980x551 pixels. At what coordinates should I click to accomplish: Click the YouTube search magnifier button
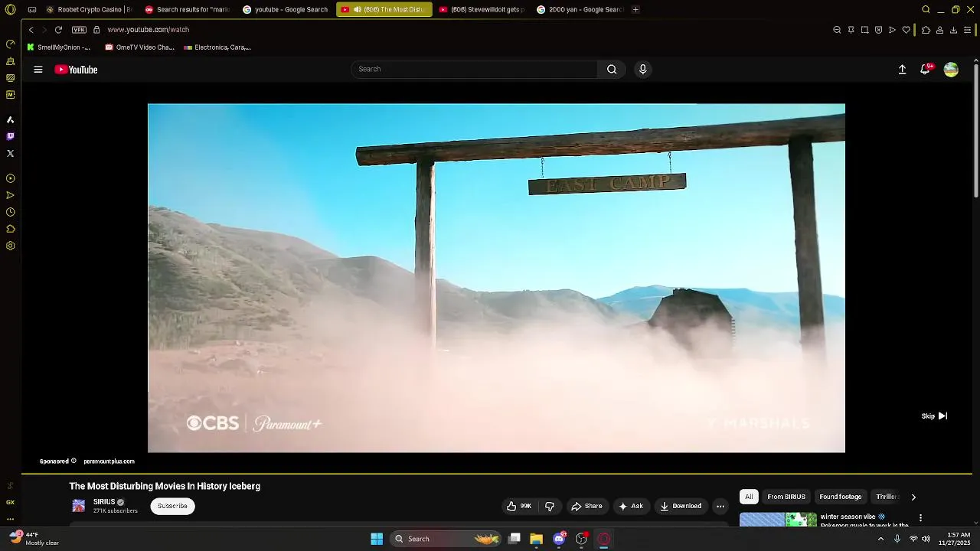point(612,69)
